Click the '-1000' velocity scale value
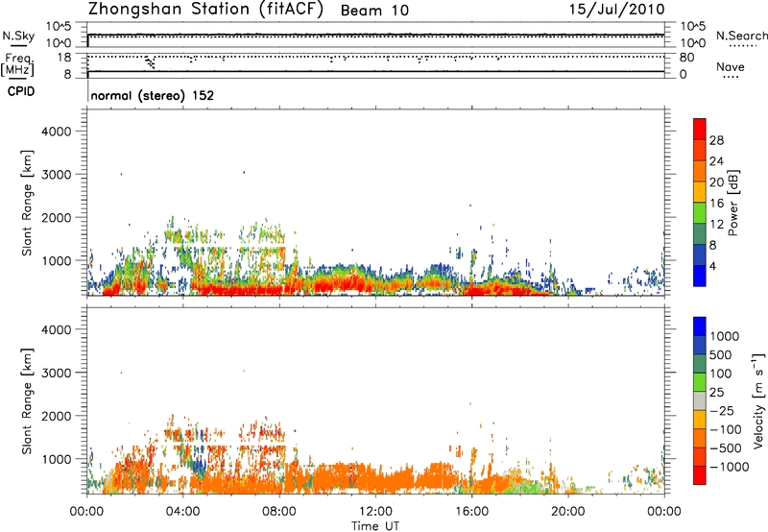Image resolution: width=768 pixels, height=532 pixels. (x=729, y=467)
